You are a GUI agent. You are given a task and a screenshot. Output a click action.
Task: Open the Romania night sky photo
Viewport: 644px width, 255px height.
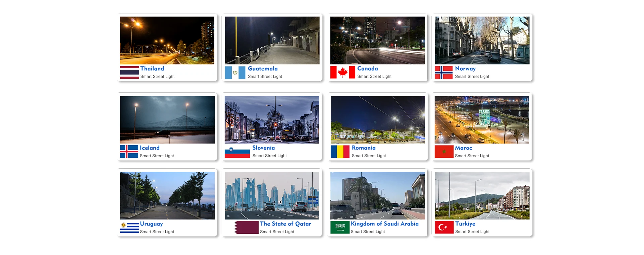(378, 120)
